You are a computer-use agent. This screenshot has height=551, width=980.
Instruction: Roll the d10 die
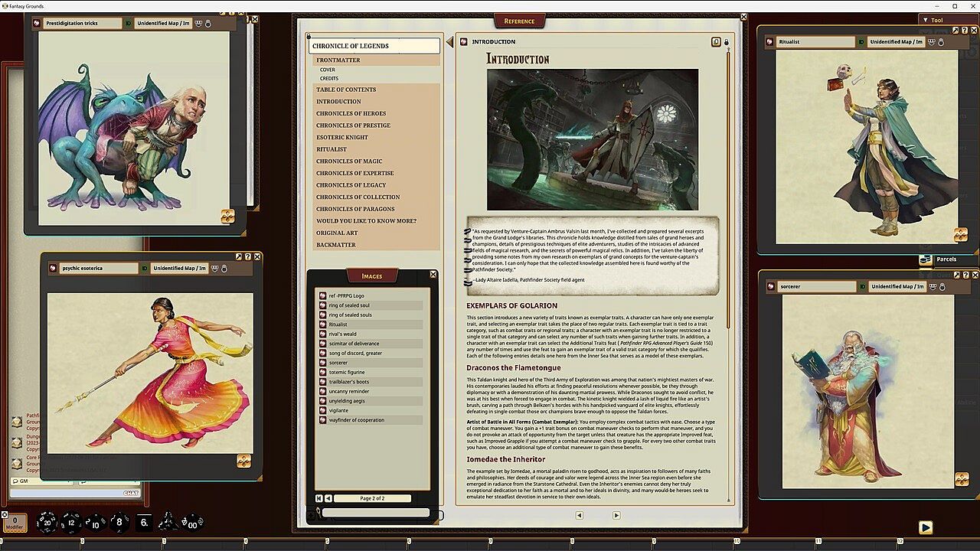click(95, 523)
